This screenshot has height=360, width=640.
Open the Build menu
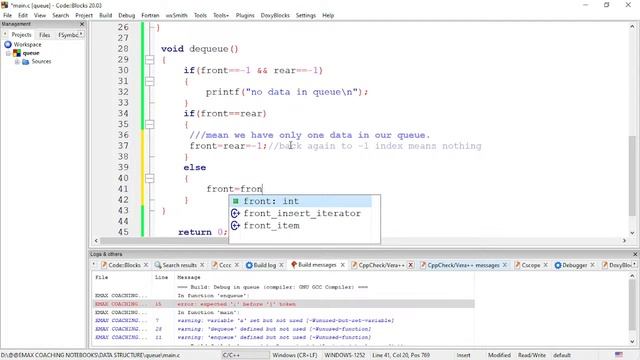coord(105,15)
